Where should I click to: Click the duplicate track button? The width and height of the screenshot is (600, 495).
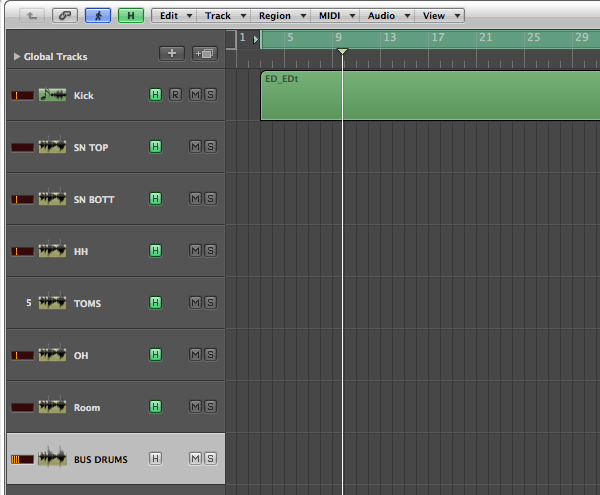coord(205,53)
